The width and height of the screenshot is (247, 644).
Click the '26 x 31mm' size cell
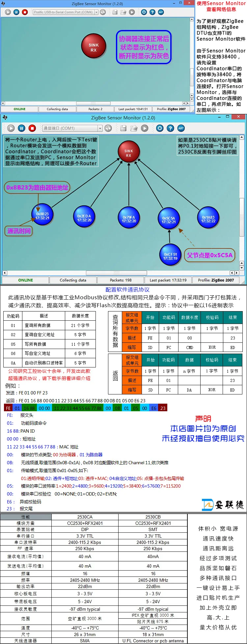click(85, 634)
